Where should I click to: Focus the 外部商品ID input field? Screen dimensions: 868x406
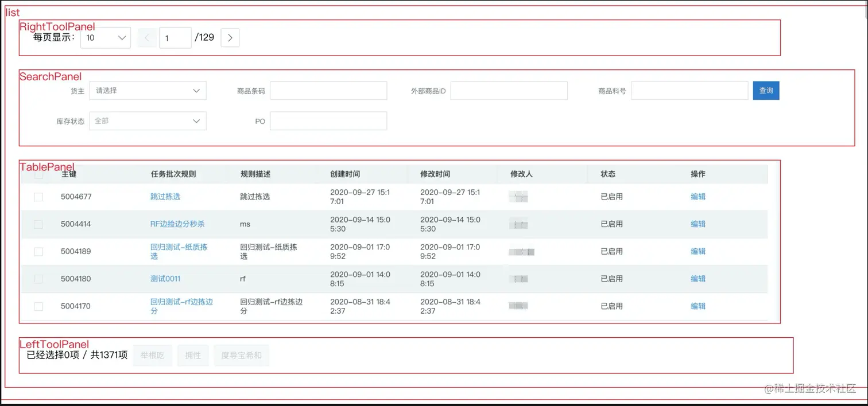(x=509, y=91)
